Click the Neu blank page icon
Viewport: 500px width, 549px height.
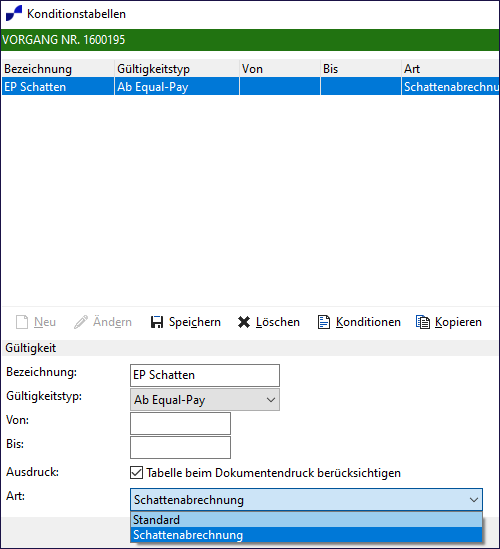[22, 322]
